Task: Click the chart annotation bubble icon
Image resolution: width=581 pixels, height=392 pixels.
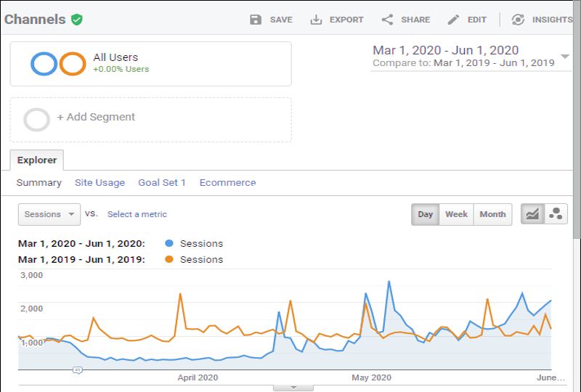Action: (x=78, y=370)
